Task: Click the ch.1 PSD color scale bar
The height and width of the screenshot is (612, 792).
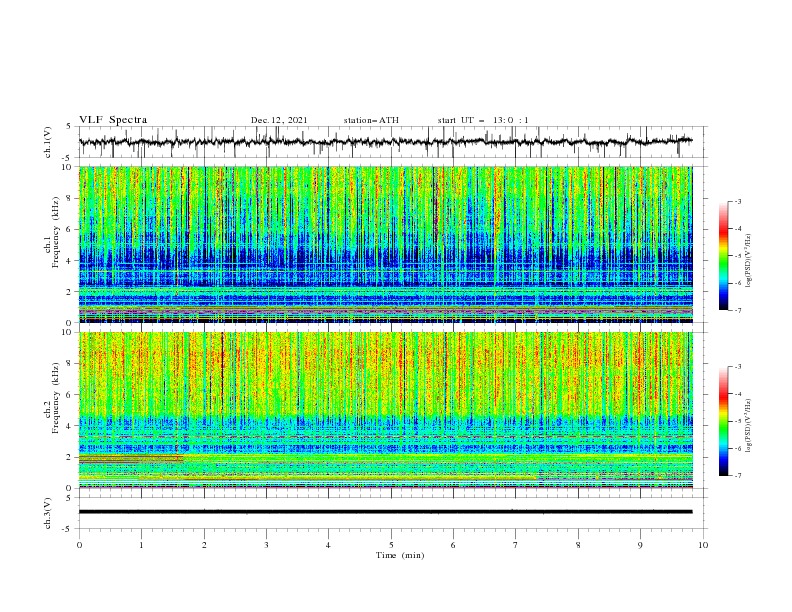Action: click(723, 256)
